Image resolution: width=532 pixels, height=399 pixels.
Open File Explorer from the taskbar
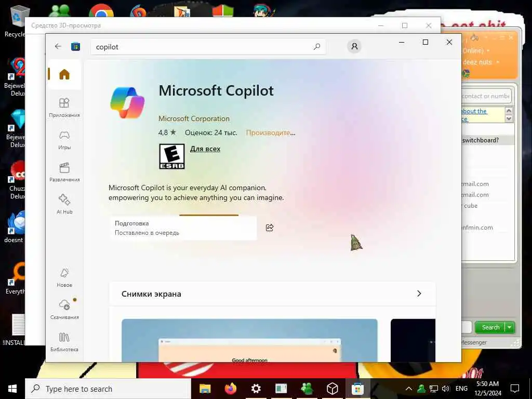205,389
